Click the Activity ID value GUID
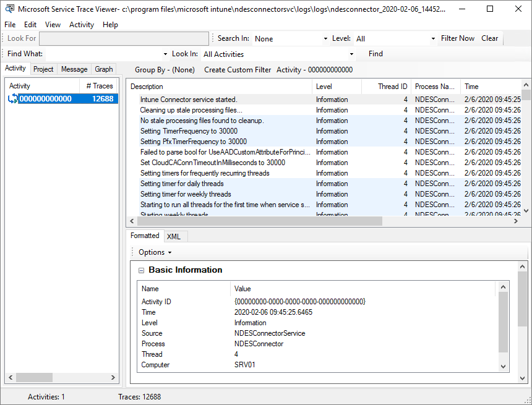 [300, 302]
